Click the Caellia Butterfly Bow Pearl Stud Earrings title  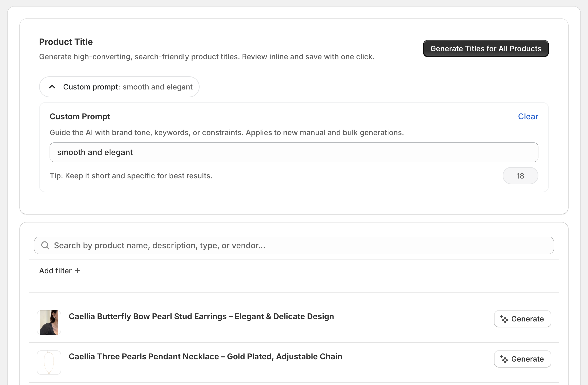click(201, 316)
